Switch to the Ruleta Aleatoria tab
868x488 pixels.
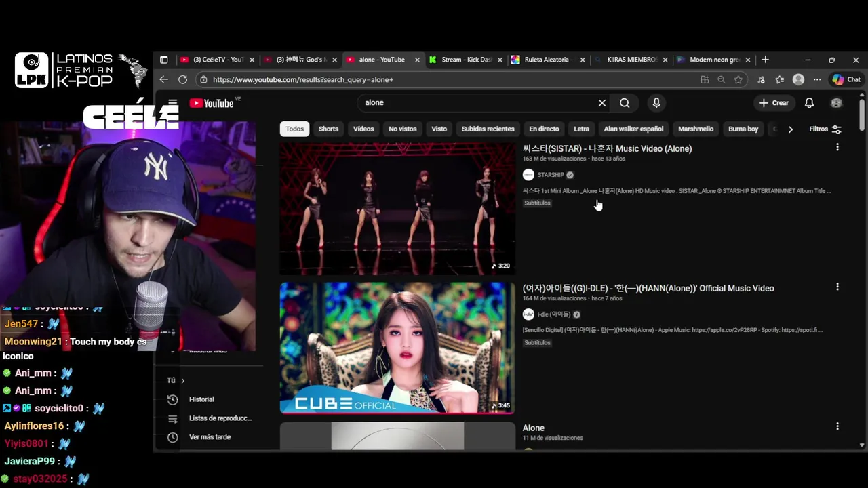coord(548,60)
